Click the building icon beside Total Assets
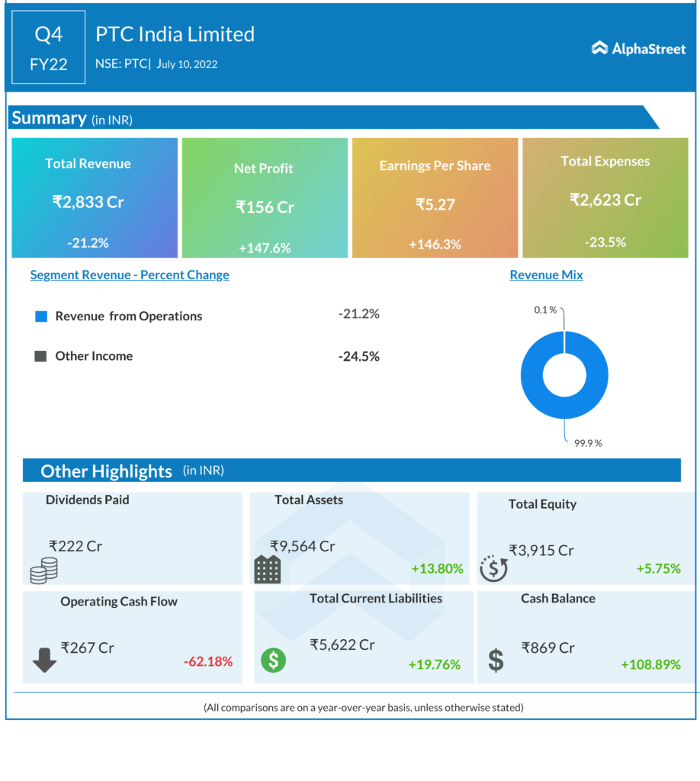 (x=267, y=569)
